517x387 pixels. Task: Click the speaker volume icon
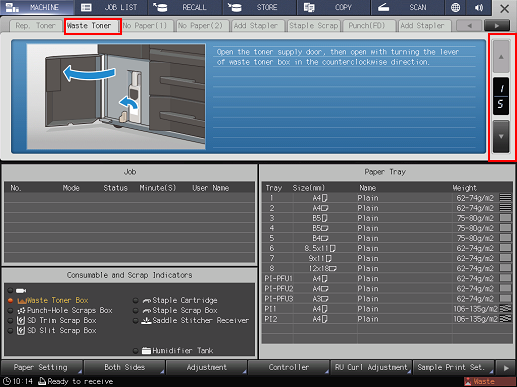click(x=479, y=7)
